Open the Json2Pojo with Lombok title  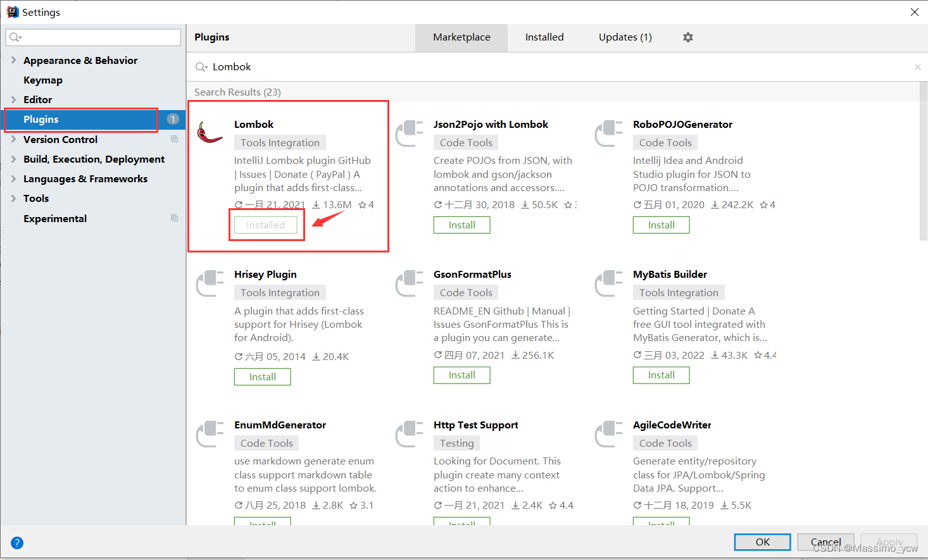click(x=491, y=125)
